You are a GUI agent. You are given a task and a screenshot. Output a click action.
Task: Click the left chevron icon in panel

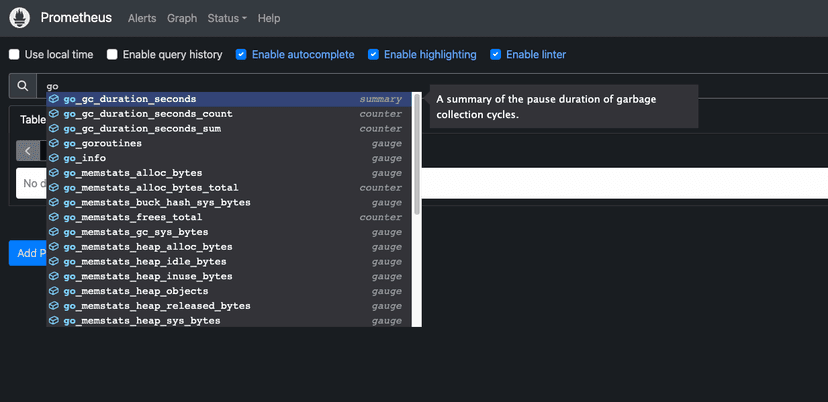(28, 151)
